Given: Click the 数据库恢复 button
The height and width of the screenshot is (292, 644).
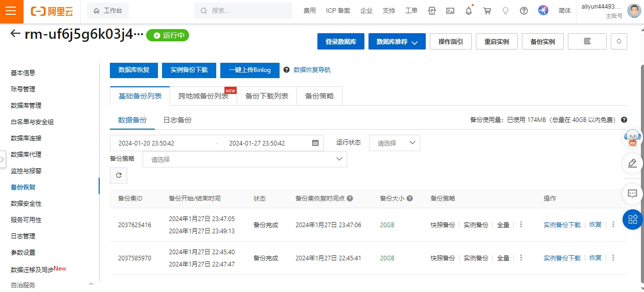Looking at the screenshot, I should [x=134, y=70].
